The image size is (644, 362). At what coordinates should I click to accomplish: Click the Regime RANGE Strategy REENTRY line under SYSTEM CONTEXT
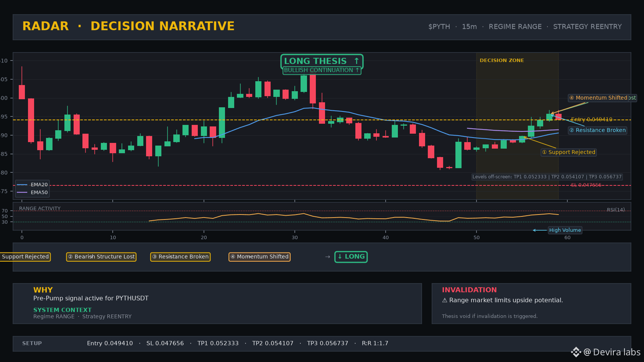click(x=82, y=316)
